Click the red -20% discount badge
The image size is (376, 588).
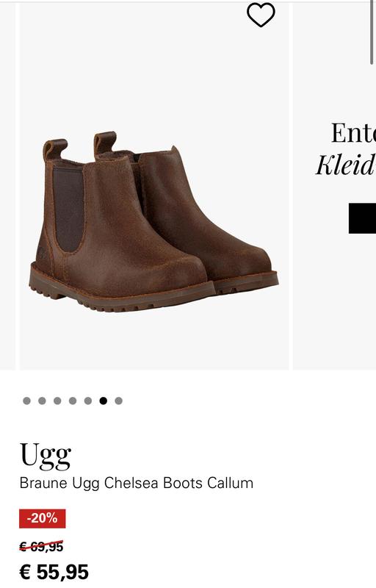(43, 519)
